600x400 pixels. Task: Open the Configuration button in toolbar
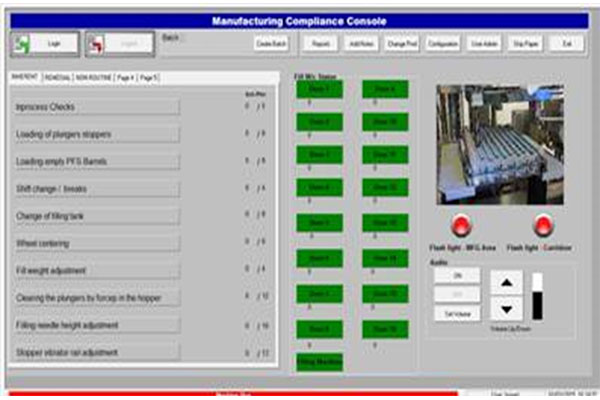[x=443, y=44]
